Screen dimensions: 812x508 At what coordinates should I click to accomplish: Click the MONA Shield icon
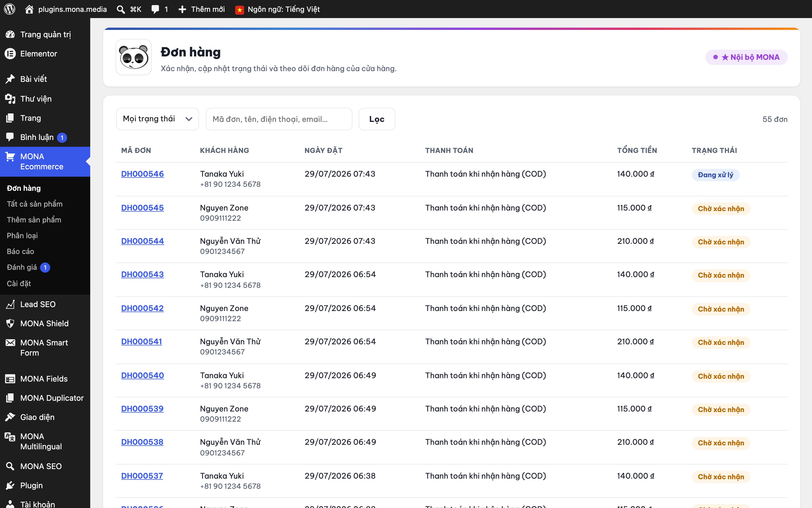(x=10, y=323)
